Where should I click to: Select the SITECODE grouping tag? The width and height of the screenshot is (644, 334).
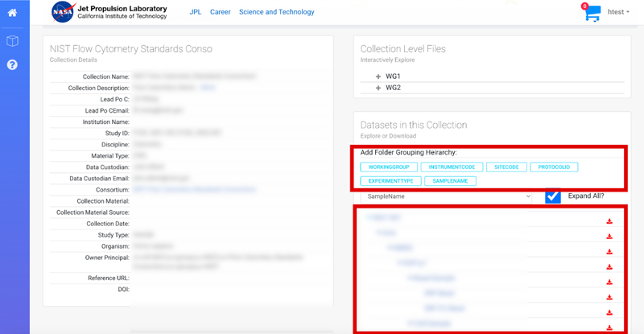pyautogui.click(x=511, y=167)
